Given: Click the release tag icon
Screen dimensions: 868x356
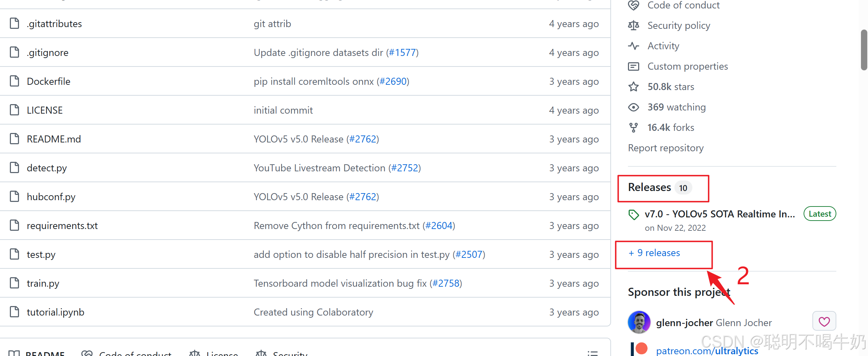Looking at the screenshot, I should point(634,214).
